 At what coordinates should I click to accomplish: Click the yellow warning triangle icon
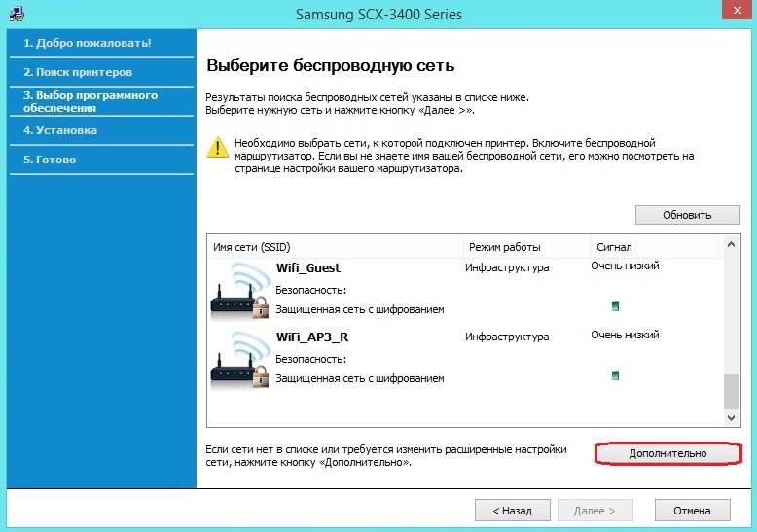(x=218, y=147)
